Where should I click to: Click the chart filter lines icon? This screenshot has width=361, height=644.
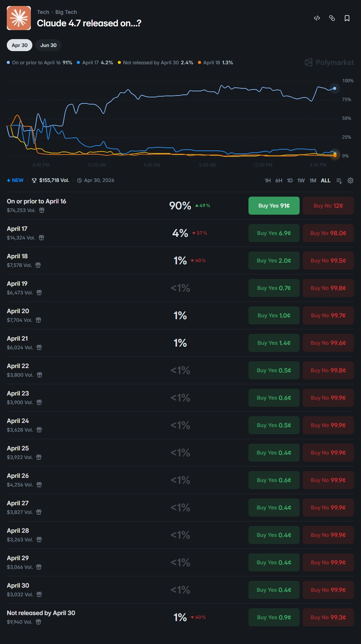point(339,180)
